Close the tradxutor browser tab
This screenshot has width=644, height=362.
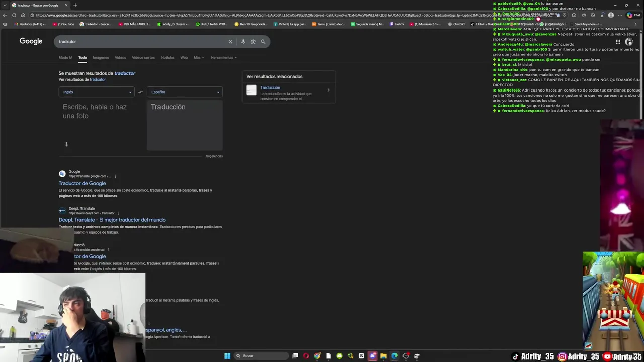coord(66,5)
